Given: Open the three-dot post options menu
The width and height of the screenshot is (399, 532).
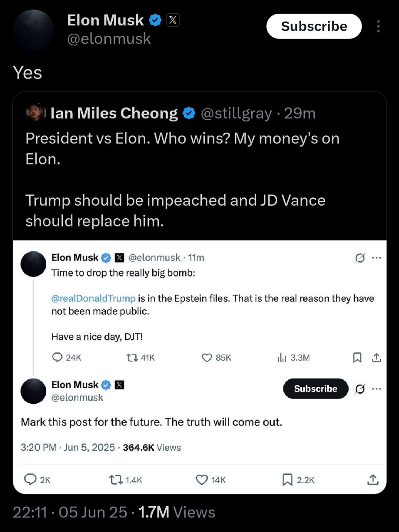Looking at the screenshot, I should (378, 26).
